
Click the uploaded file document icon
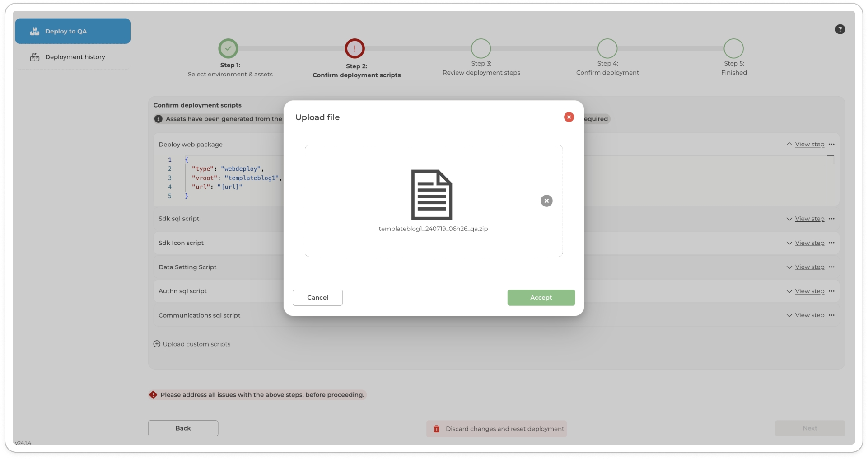[x=431, y=195]
